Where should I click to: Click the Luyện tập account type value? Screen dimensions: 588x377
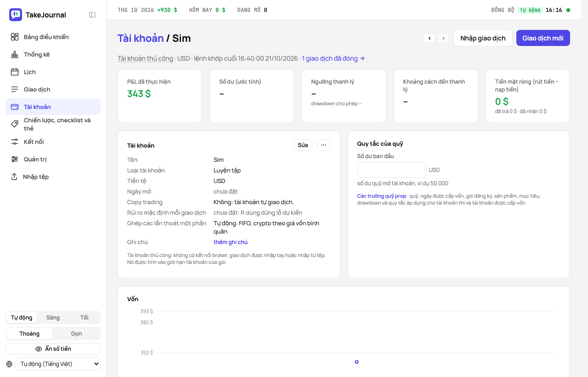(227, 171)
